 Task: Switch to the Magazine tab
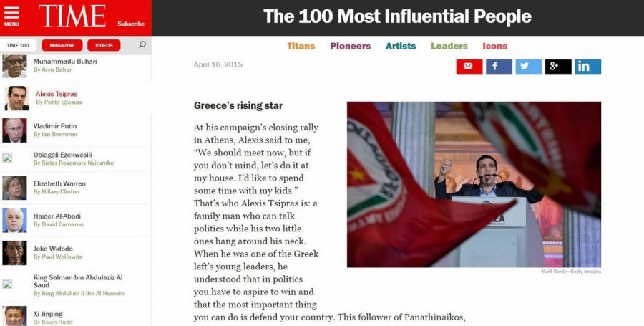[x=63, y=45]
